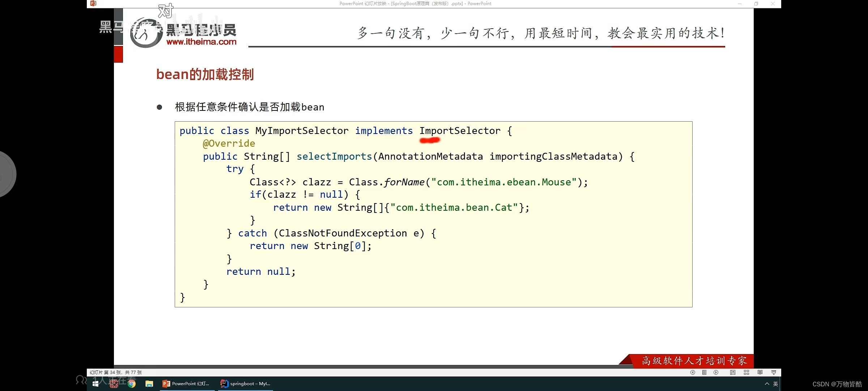Show hidden system tray icons
This screenshot has width=868, height=391.
(767, 384)
